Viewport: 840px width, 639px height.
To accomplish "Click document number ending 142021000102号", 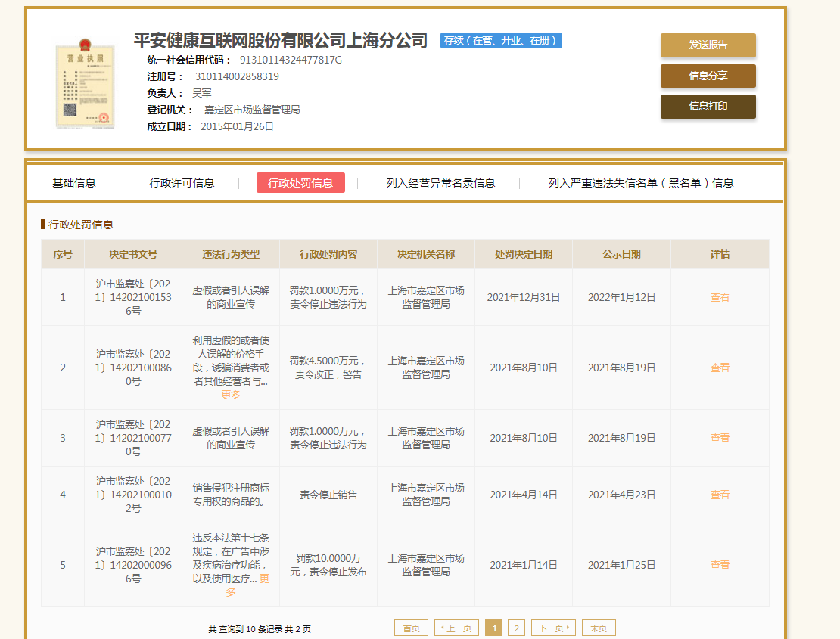I will [133, 495].
